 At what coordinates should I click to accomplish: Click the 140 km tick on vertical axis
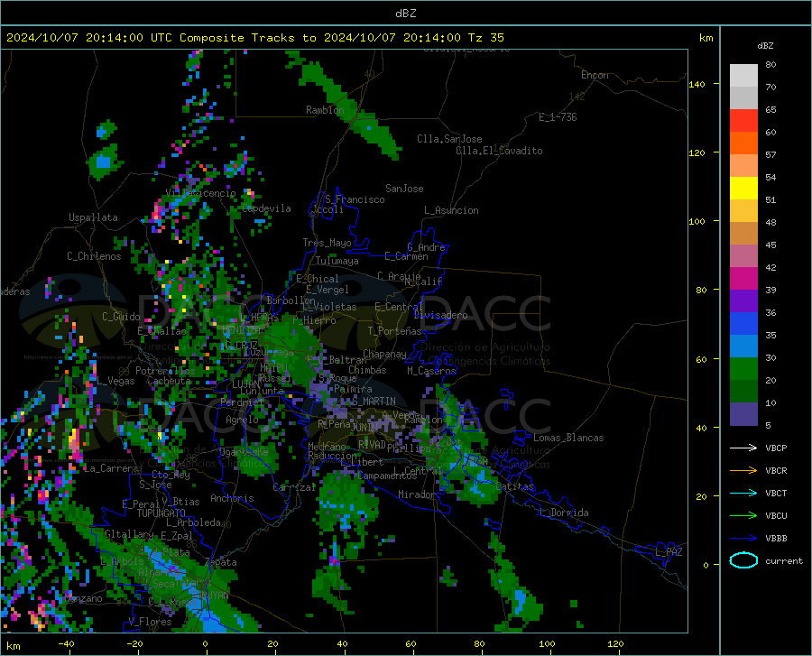pyautogui.click(x=697, y=84)
